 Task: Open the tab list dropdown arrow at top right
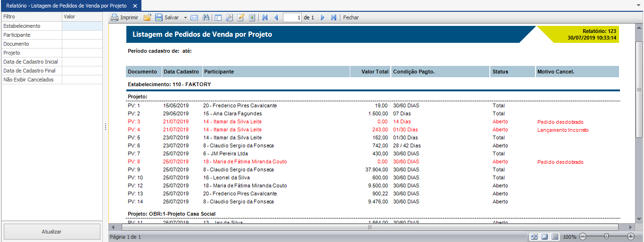[638, 6]
